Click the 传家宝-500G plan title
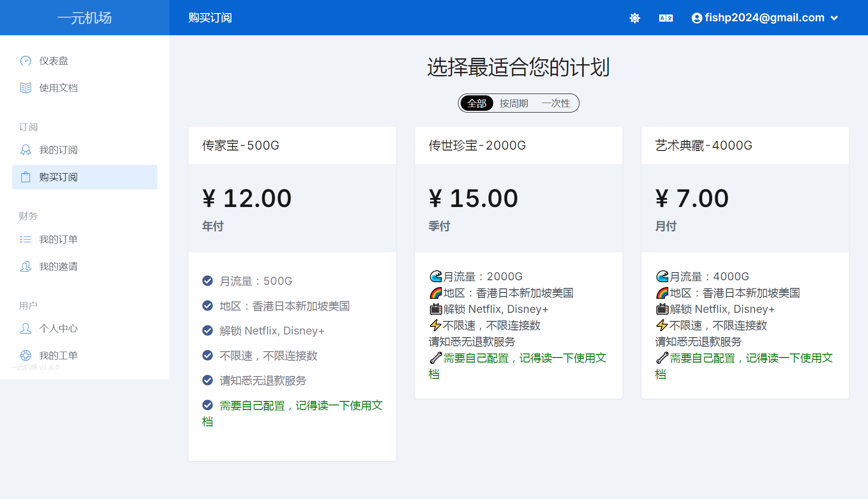 [241, 146]
